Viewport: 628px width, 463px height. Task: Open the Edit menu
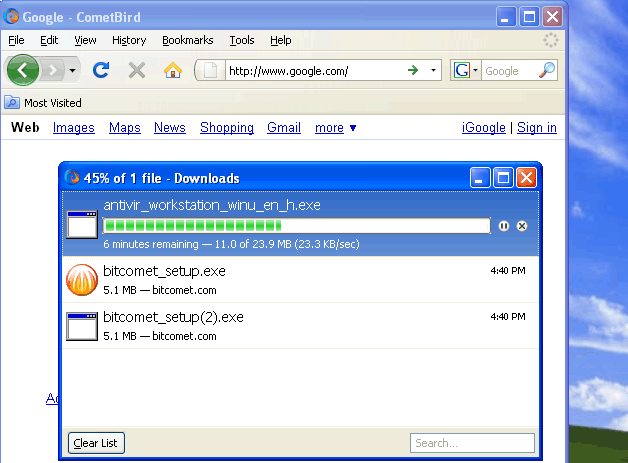tap(49, 40)
